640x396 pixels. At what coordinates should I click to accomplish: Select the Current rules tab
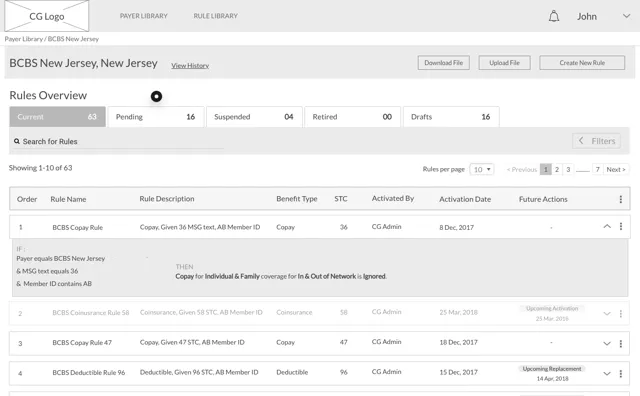58,117
